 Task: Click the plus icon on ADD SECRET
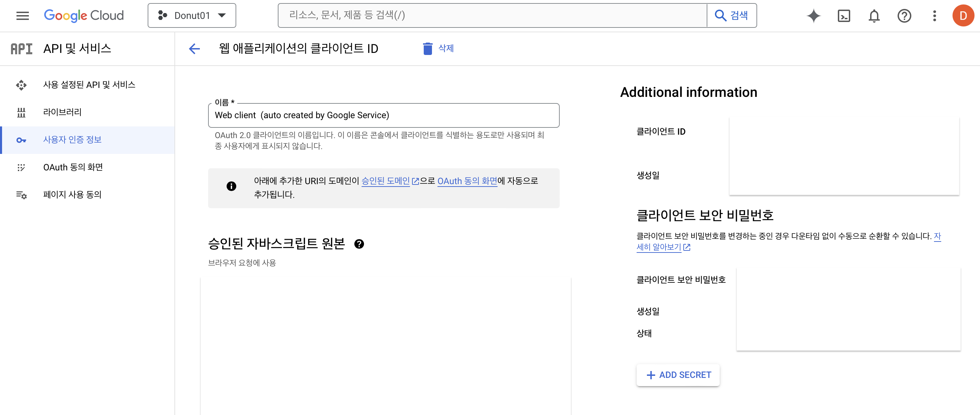pyautogui.click(x=651, y=375)
